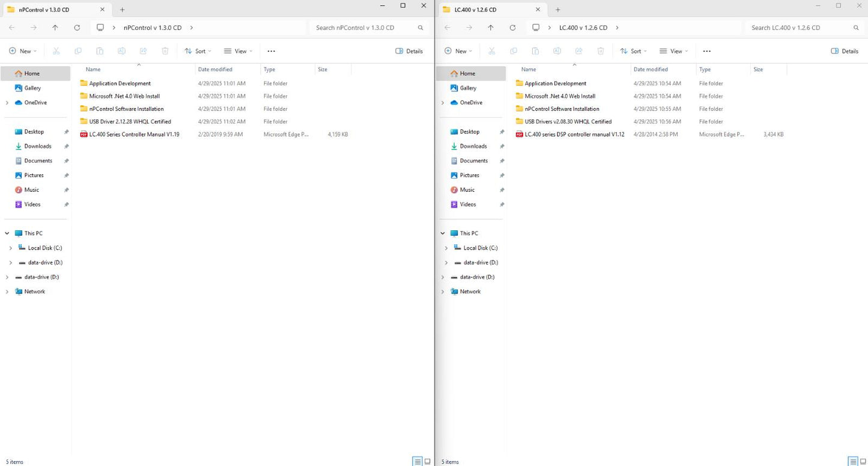Click search magnifier icon in nPControl window
868x466 pixels.
click(x=420, y=28)
